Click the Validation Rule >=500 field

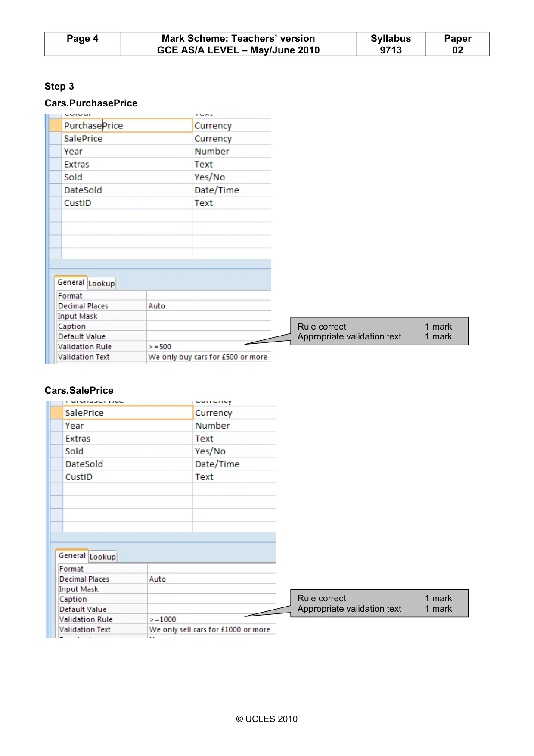pyautogui.click(x=209, y=347)
